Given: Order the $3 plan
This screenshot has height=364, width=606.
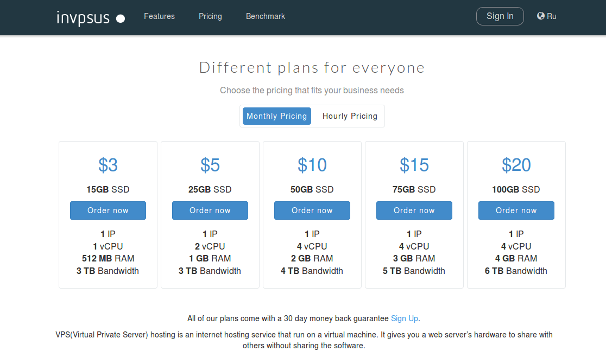Looking at the screenshot, I should pos(108,210).
